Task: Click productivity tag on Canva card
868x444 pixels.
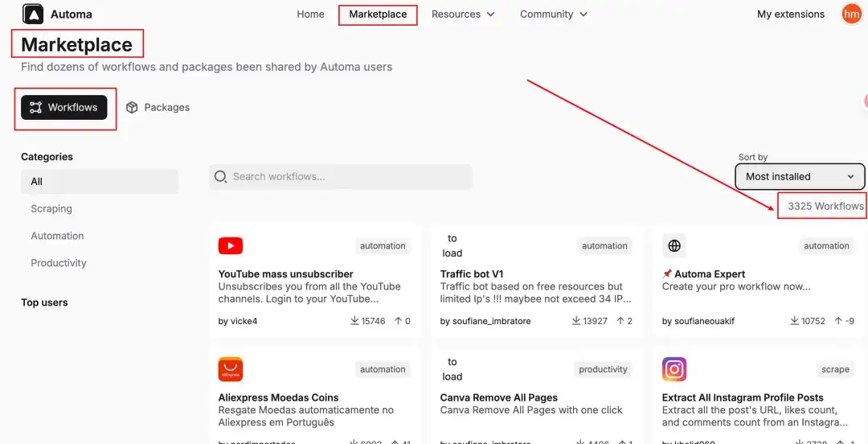Action: pyautogui.click(x=603, y=369)
